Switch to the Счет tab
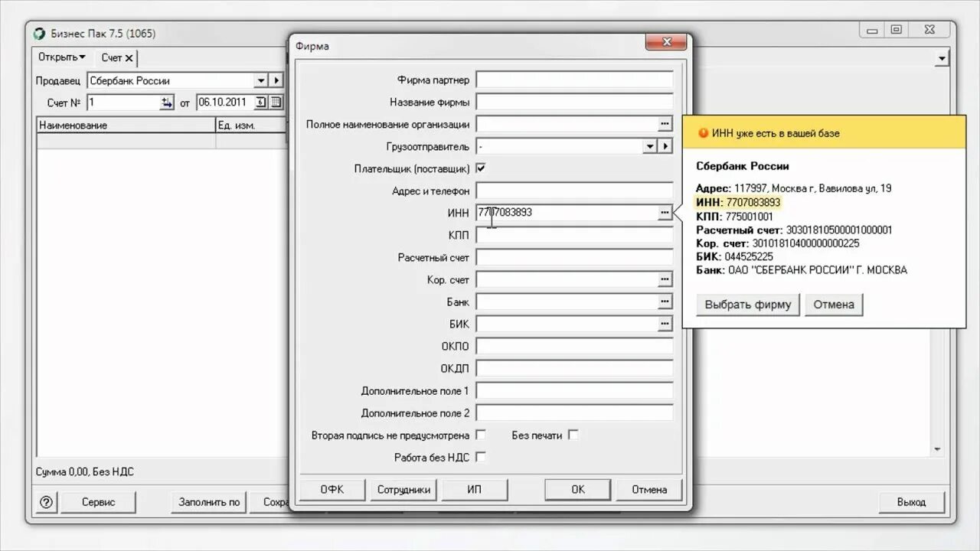Image resolution: width=980 pixels, height=551 pixels. tap(112, 58)
